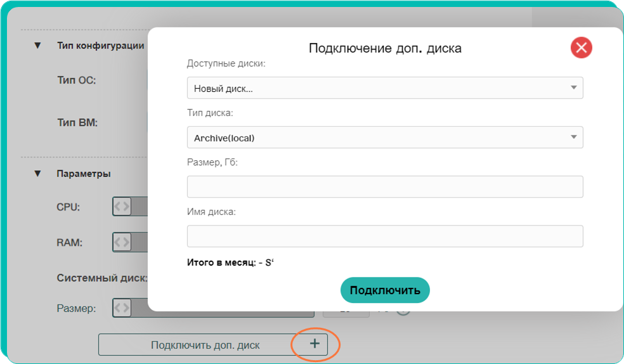Viewport: 624px width, 364px height.
Task: Open the Доступные диски dropdown
Action: [385, 88]
